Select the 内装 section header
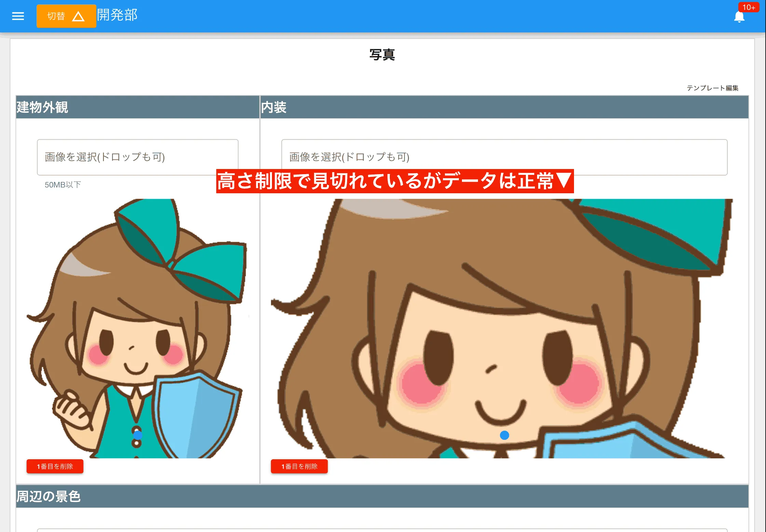 click(x=273, y=107)
